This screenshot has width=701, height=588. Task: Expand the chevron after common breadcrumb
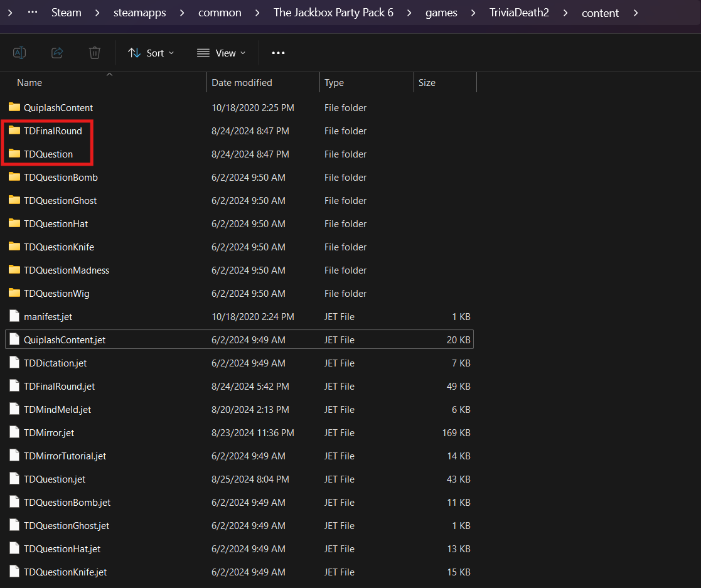click(x=257, y=13)
